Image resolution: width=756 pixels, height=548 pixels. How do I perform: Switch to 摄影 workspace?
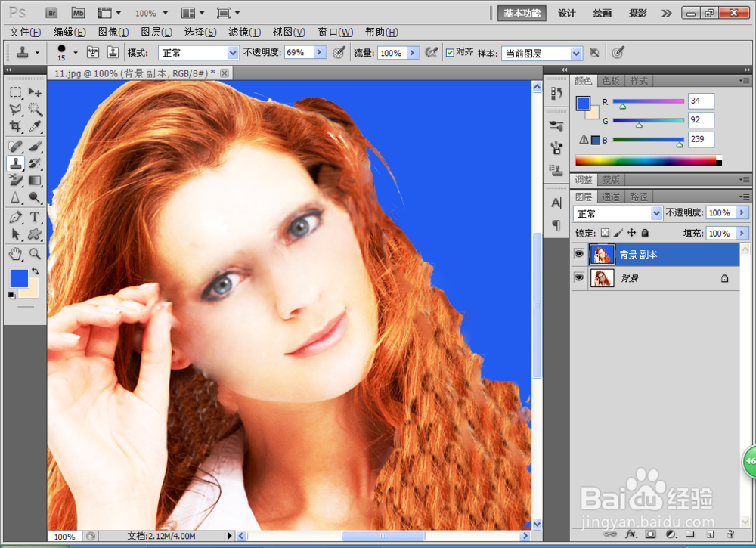click(637, 13)
